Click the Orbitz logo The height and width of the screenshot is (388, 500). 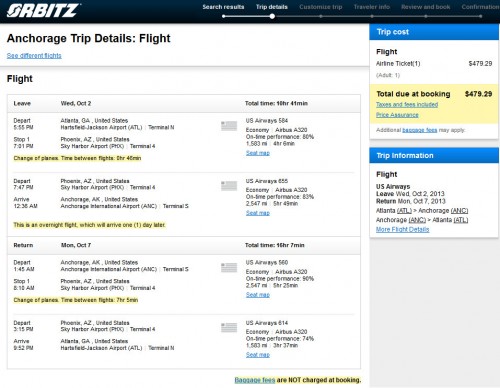44,10
